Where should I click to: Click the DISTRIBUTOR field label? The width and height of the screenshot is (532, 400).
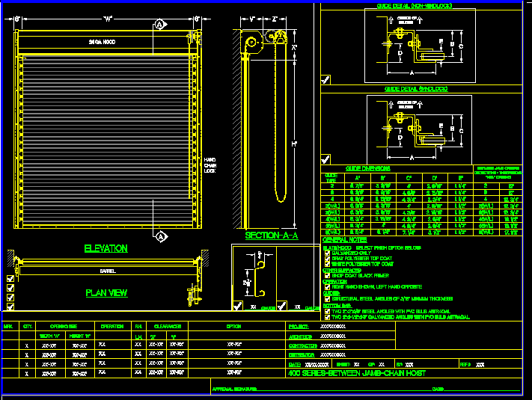[302, 355]
